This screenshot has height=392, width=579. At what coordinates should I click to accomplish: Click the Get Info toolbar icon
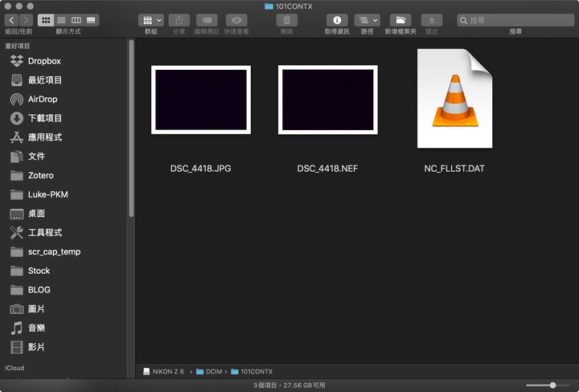pyautogui.click(x=336, y=20)
